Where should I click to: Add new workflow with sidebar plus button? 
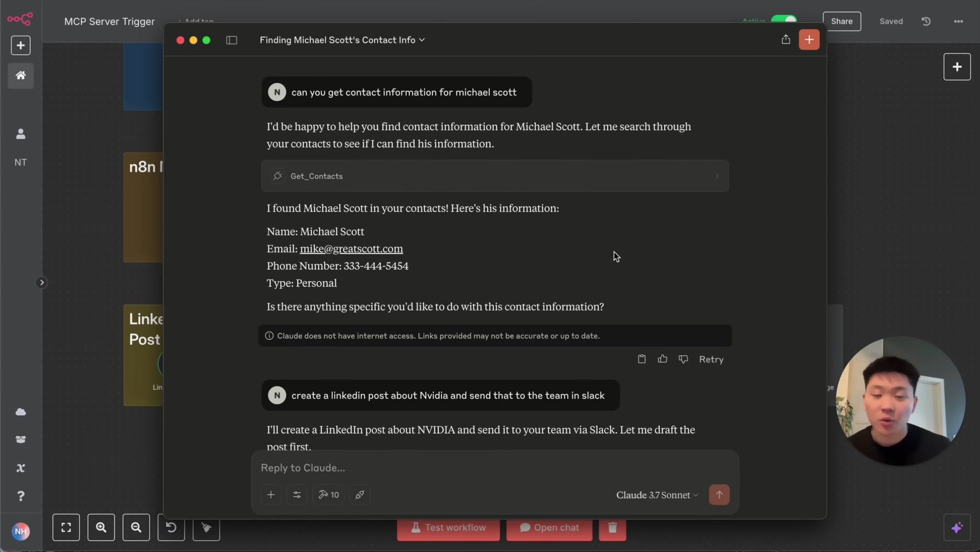click(20, 45)
